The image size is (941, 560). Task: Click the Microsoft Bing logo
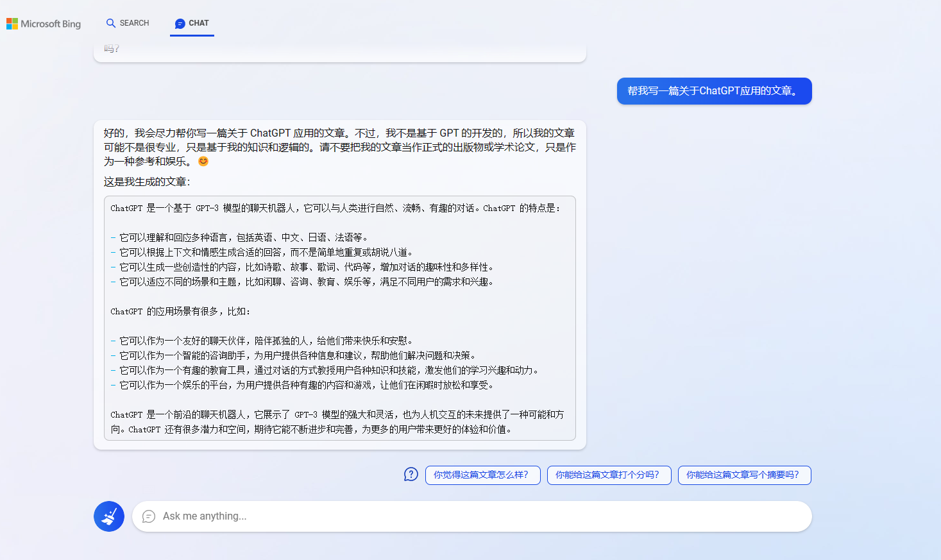44,24
